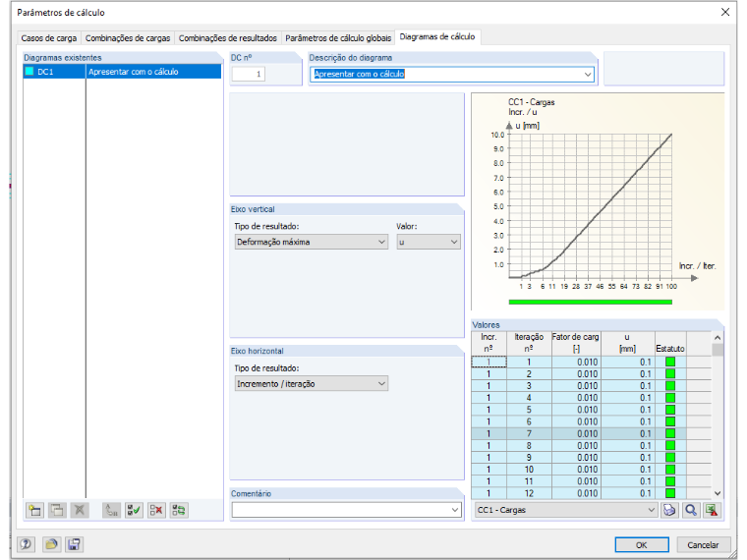Expand the Comentário combo box
Viewport: 747px width, 560px height.
pyautogui.click(x=455, y=511)
